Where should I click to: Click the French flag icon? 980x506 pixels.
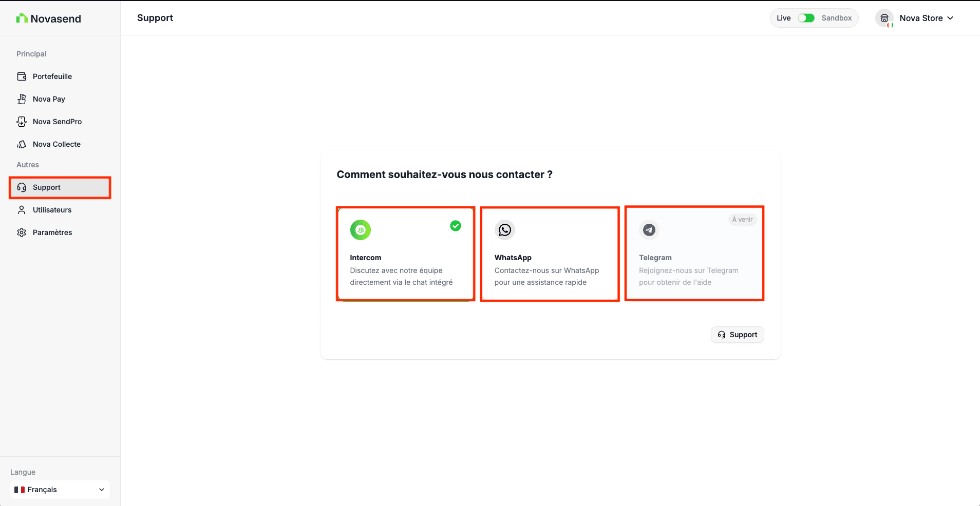(20, 490)
